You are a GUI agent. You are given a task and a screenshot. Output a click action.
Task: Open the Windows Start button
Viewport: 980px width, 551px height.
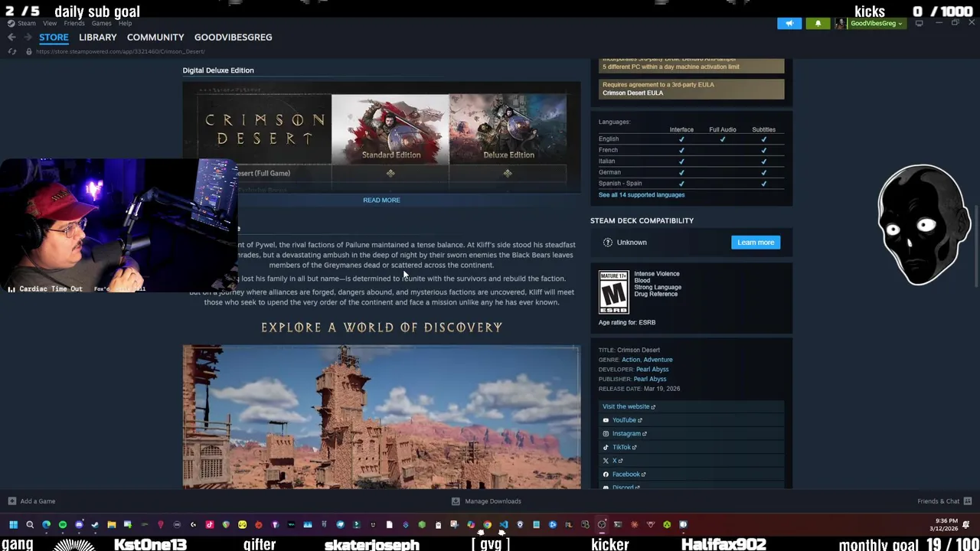point(13,524)
